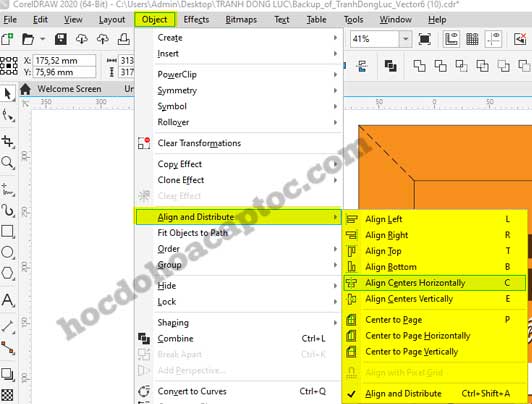
Task: Click the Open folder icon
Action: 28,39
